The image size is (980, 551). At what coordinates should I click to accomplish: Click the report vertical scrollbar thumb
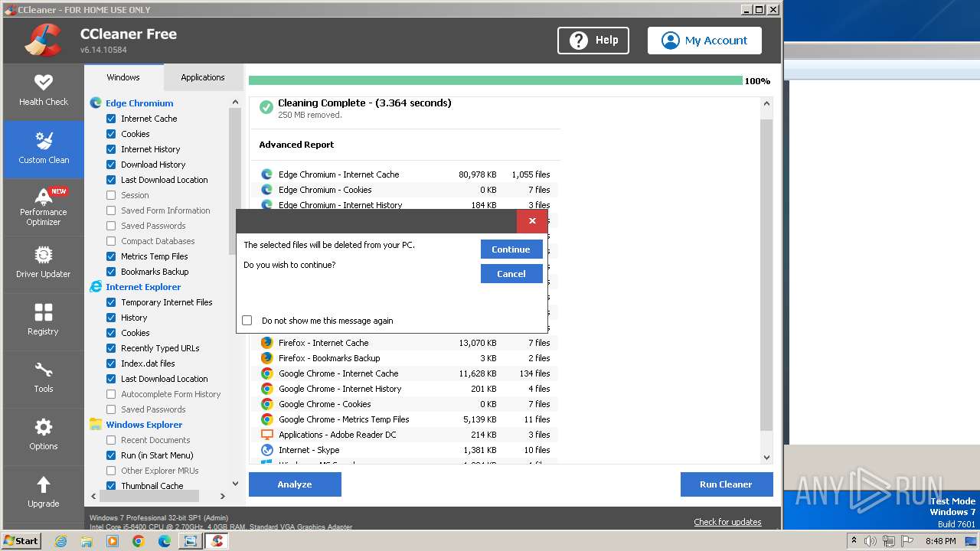[x=767, y=274]
